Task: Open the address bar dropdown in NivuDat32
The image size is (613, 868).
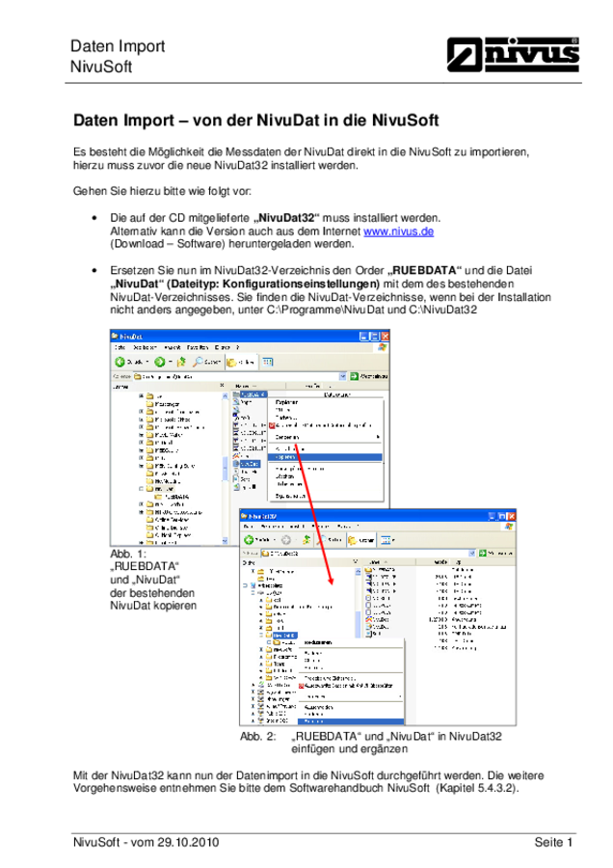Action: coord(472,553)
